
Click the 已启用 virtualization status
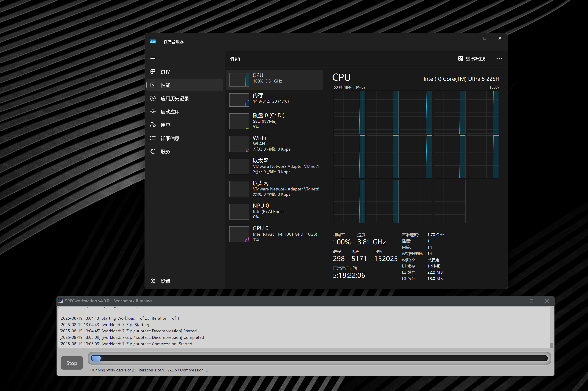click(x=433, y=260)
